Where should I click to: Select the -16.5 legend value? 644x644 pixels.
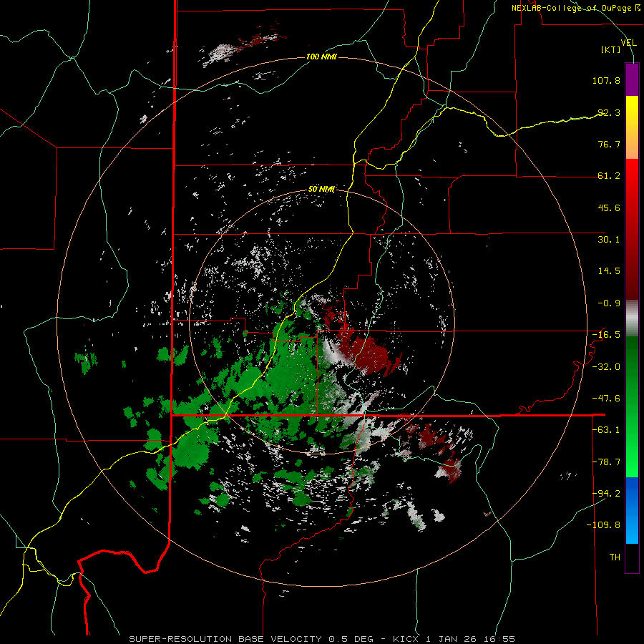pos(606,335)
